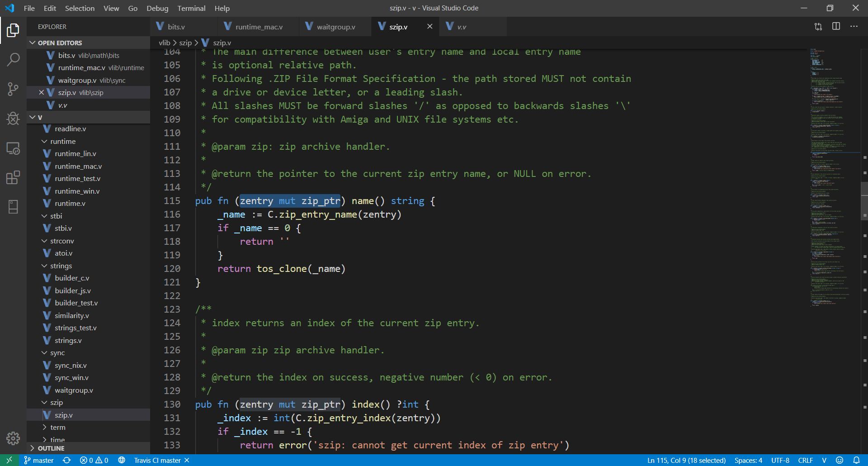Switch to the bits.v tab
This screenshot has width=868, height=466.
(184, 27)
